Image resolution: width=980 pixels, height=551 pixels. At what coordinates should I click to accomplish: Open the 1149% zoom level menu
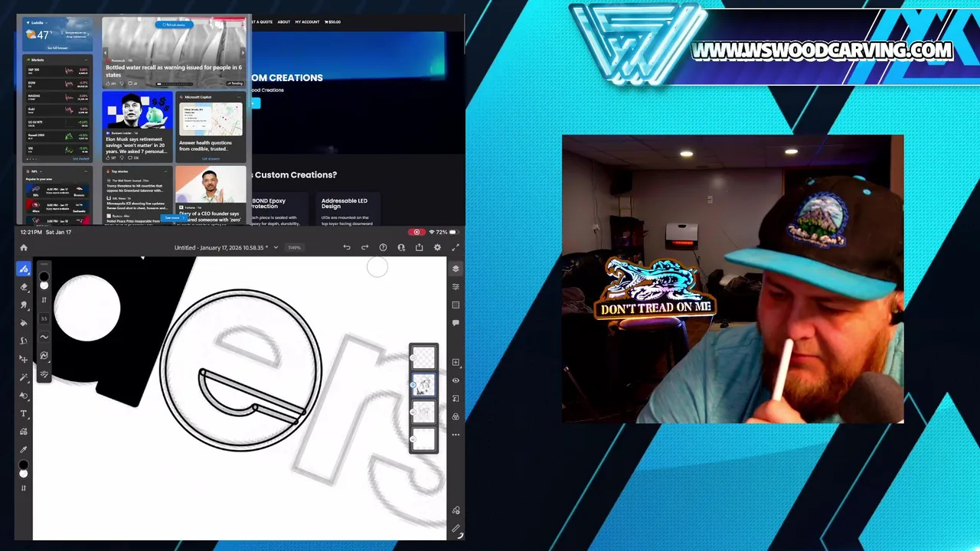click(x=294, y=247)
